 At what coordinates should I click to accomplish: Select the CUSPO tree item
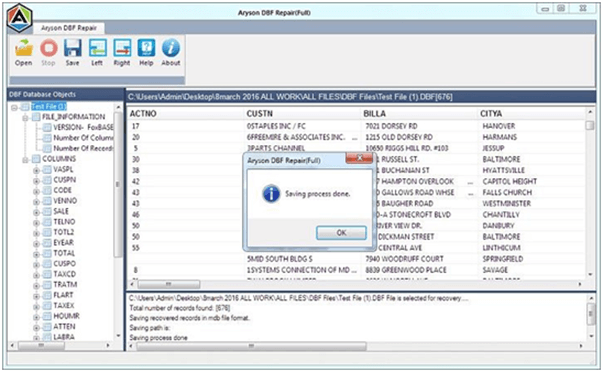pyautogui.click(x=64, y=264)
